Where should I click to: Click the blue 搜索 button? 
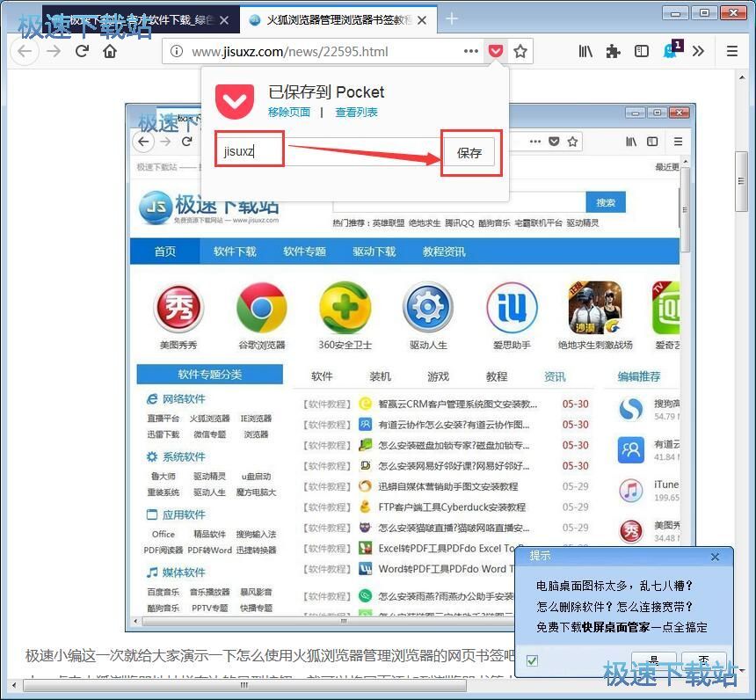606,202
